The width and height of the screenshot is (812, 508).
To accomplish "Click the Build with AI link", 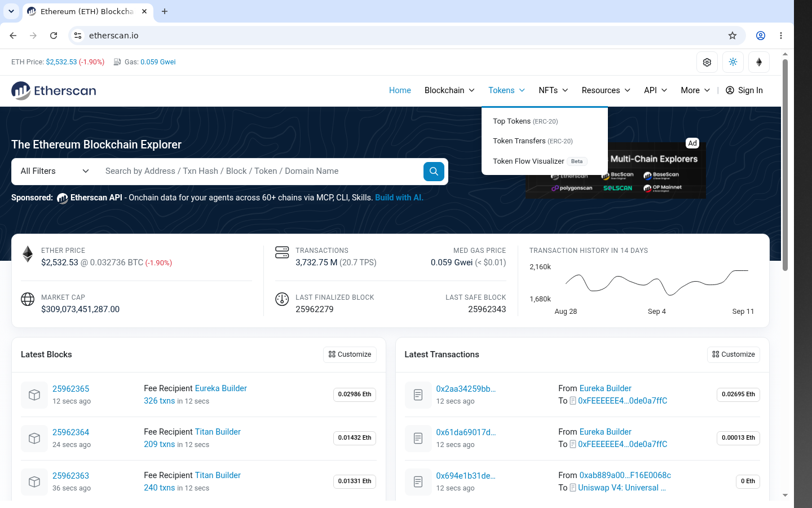I will pos(399,198).
